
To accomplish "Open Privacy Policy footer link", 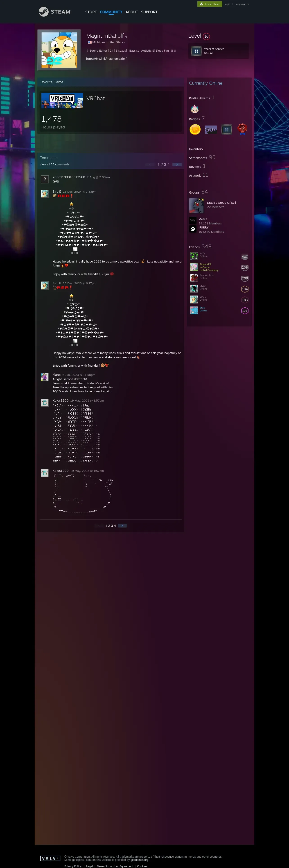I will 73,866.
